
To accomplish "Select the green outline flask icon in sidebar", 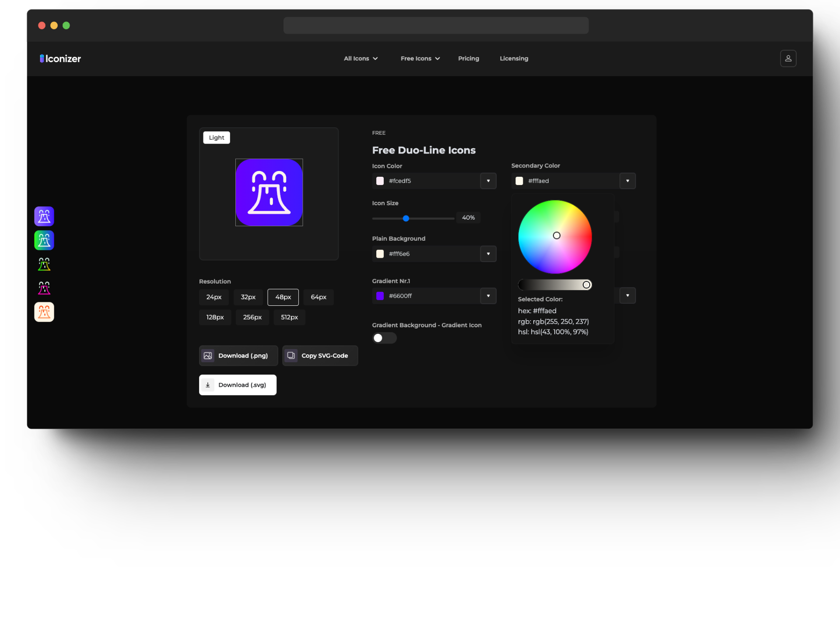I will (44, 264).
